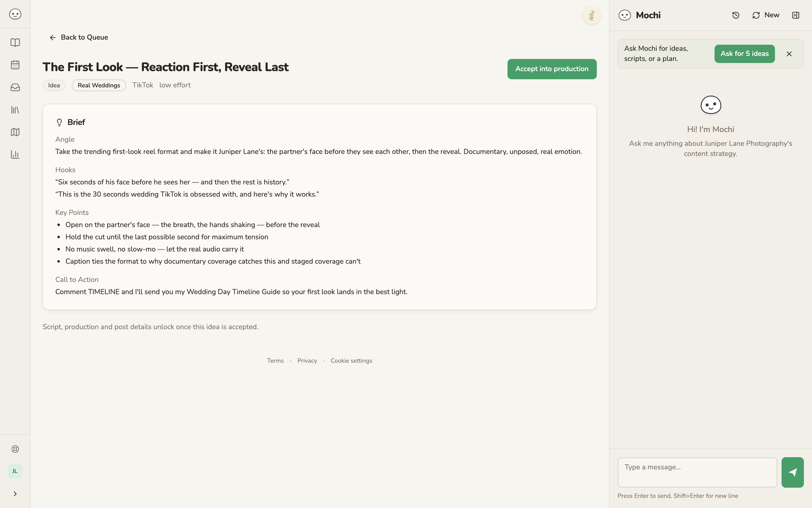Click the low effort label
The image size is (812, 508).
pyautogui.click(x=175, y=85)
